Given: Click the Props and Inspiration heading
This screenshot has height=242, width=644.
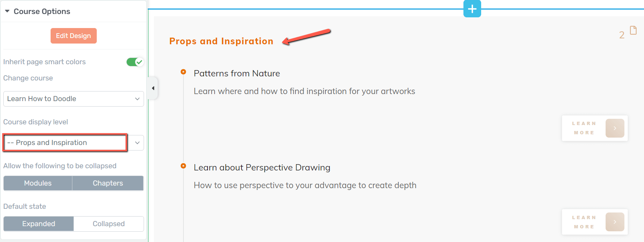Looking at the screenshot, I should (x=221, y=41).
